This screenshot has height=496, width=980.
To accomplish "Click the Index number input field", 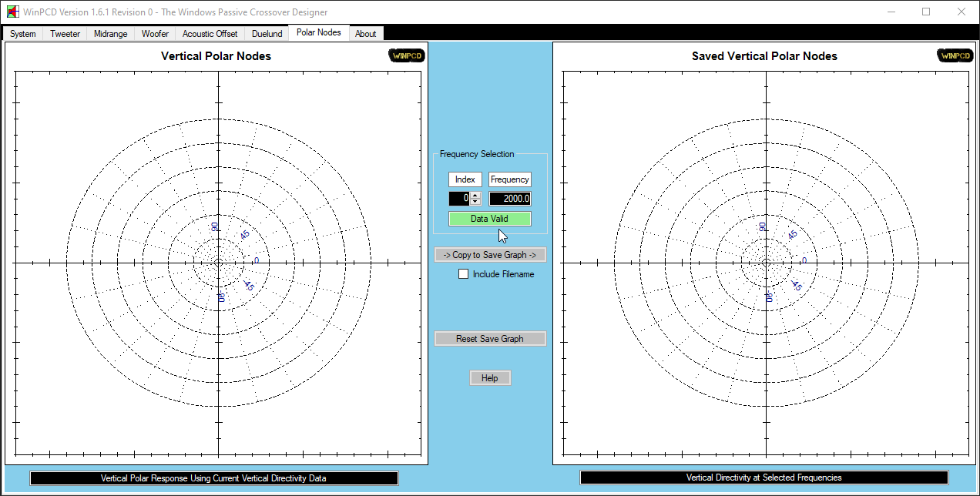I will [459, 199].
